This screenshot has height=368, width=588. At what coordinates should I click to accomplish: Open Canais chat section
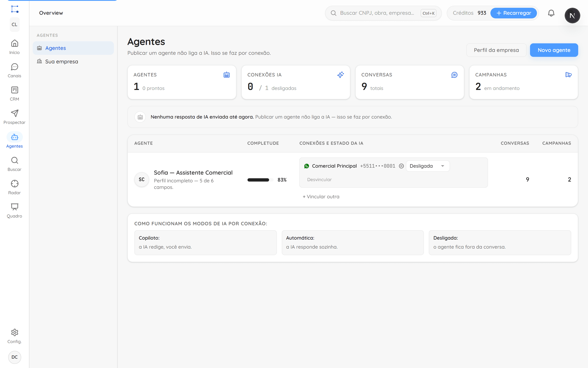point(14,70)
